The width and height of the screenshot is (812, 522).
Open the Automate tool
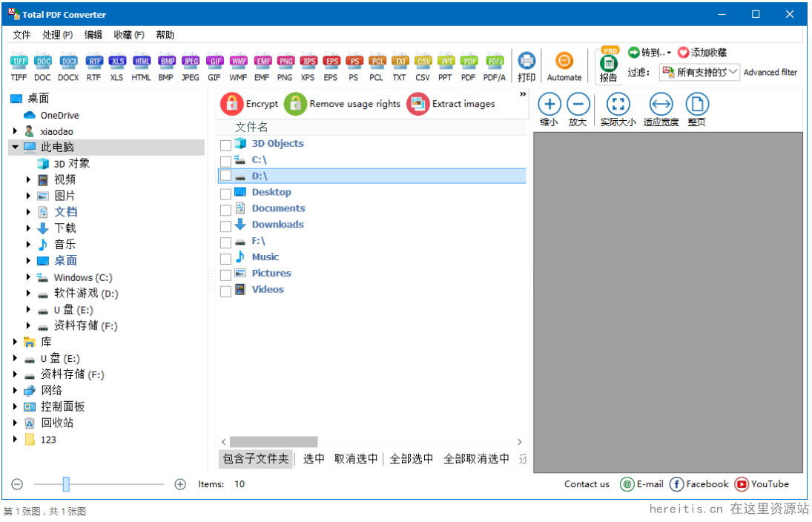point(564,66)
